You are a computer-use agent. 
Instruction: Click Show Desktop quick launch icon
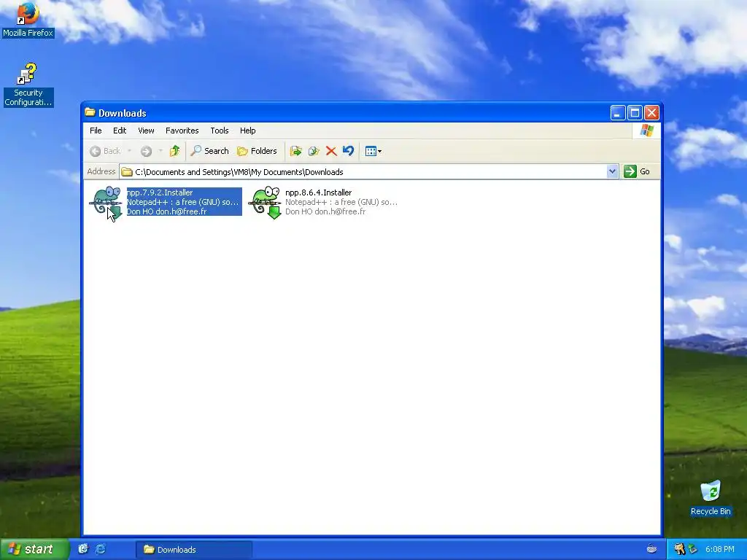(83, 549)
